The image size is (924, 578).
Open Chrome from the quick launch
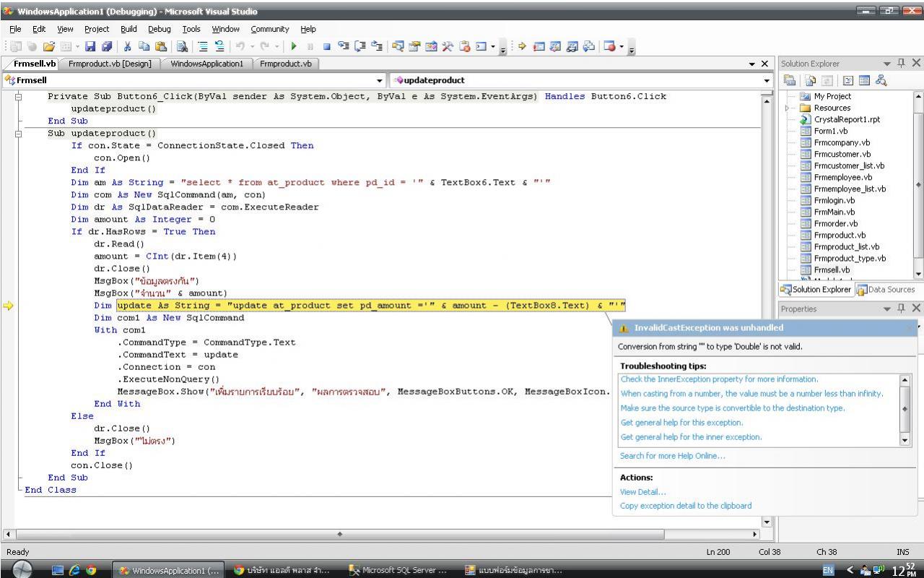click(92, 569)
